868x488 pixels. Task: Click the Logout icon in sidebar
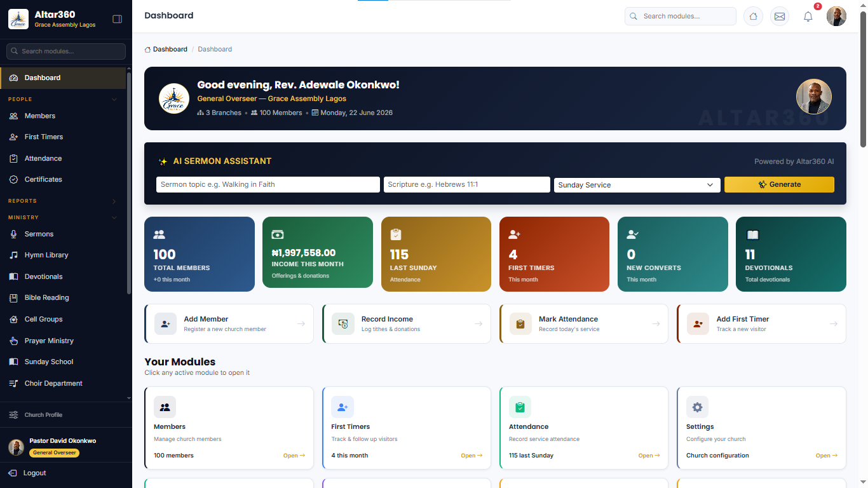tap(13, 473)
